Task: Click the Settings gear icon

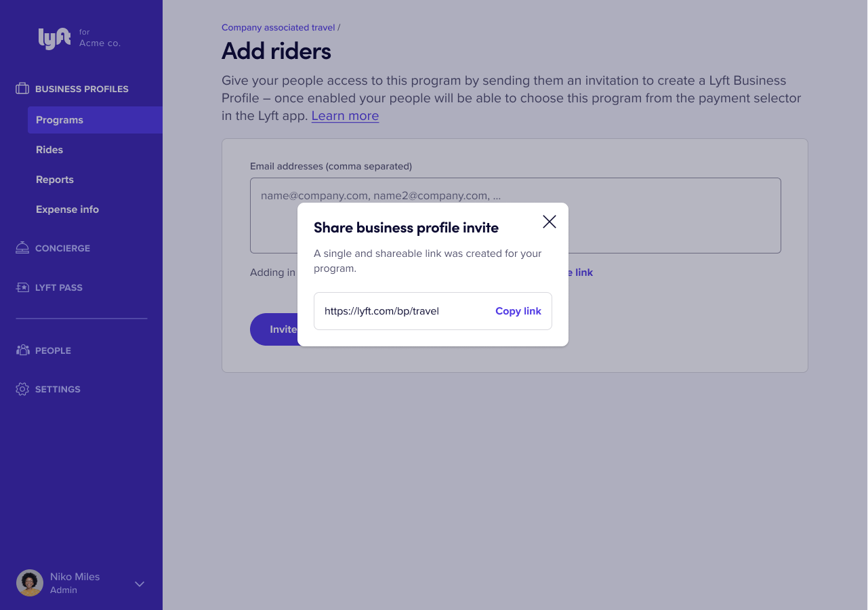Action: pyautogui.click(x=22, y=389)
